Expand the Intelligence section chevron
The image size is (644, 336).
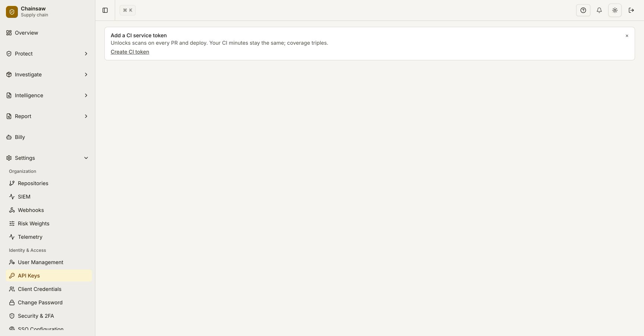click(86, 95)
